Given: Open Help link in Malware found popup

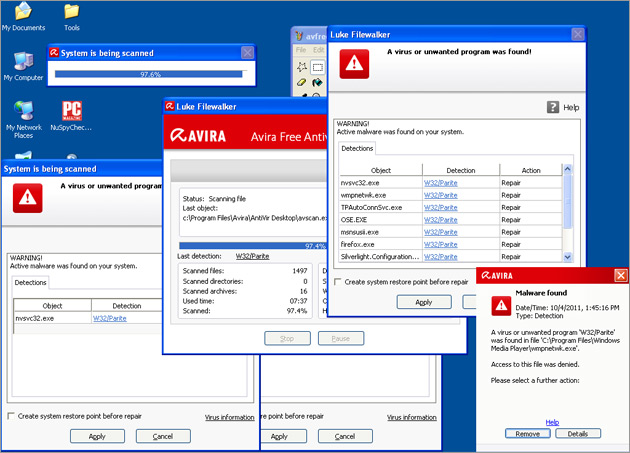Looking at the screenshot, I should click(552, 422).
